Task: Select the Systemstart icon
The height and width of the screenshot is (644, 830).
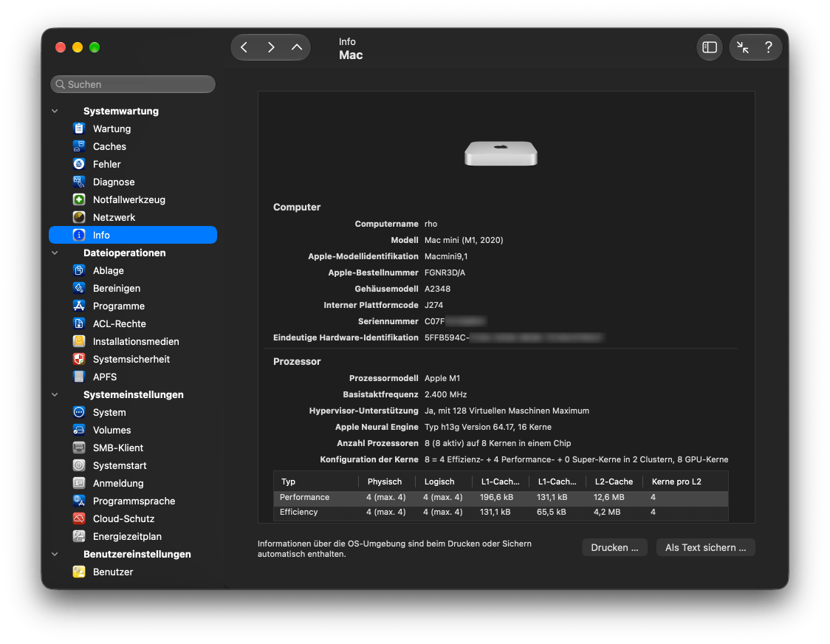Action: coord(79,465)
